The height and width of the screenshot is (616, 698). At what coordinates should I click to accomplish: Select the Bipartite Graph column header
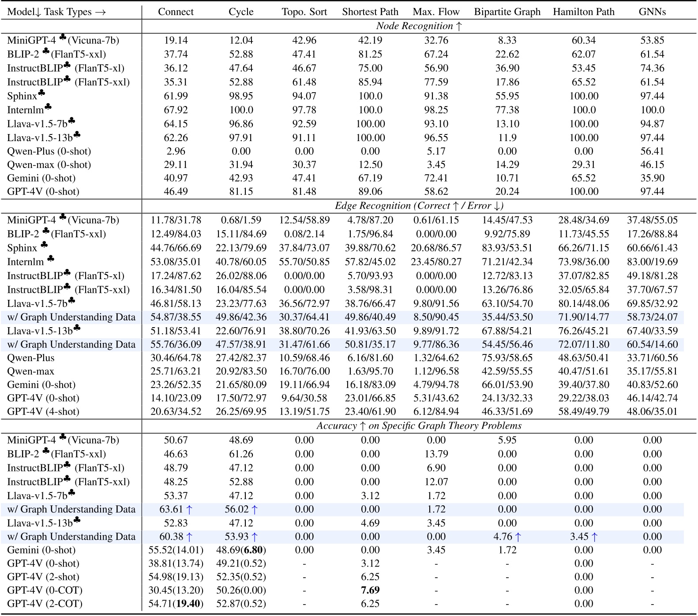[x=507, y=12]
